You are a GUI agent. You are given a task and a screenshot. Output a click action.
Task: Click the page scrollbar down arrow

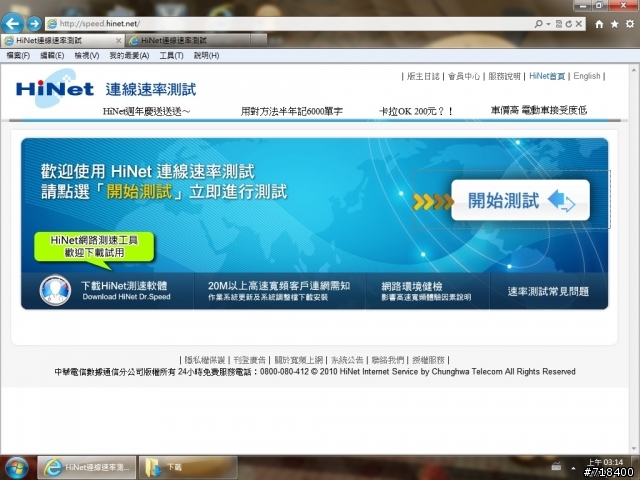(635, 448)
